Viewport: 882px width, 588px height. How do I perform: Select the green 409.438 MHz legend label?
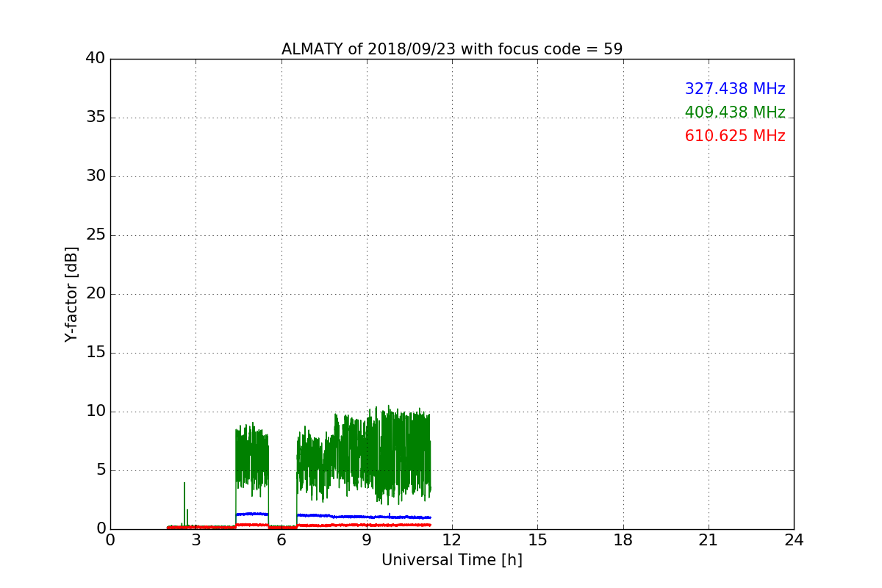[x=735, y=112]
